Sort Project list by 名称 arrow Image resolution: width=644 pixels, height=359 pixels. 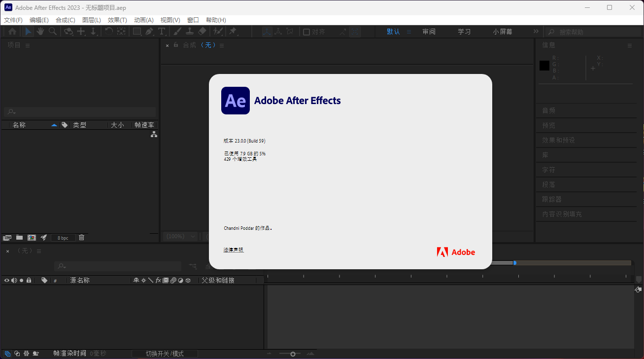click(54, 125)
